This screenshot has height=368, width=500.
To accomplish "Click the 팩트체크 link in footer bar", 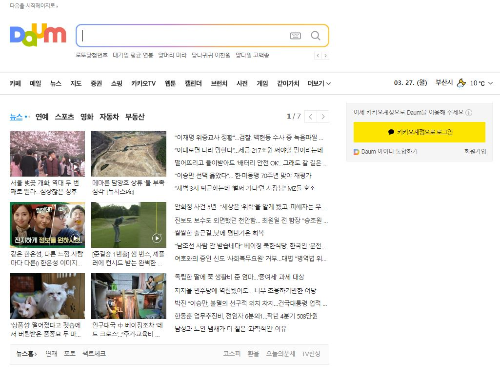I will [94, 354].
